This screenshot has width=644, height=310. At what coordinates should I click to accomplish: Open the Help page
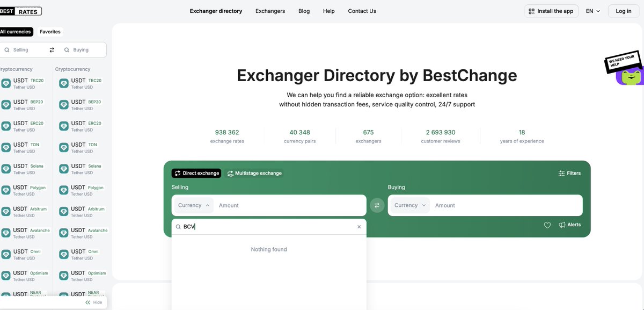click(x=329, y=11)
